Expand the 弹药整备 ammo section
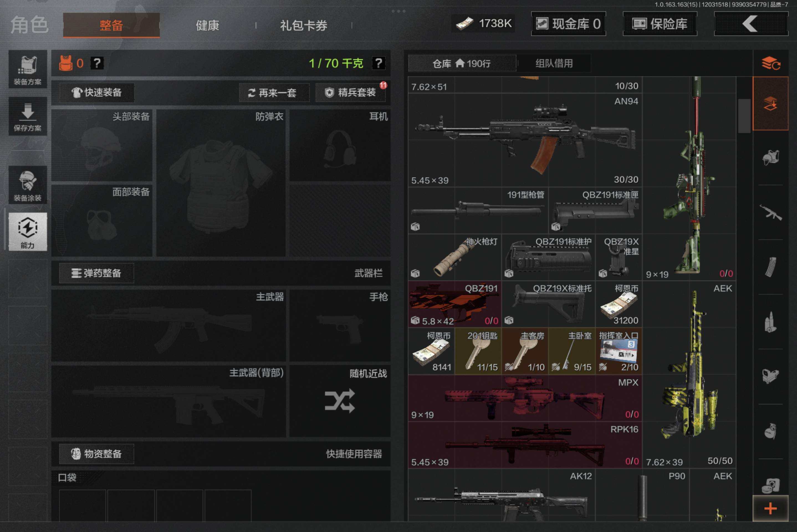Screen dimensions: 797x532 96,273
